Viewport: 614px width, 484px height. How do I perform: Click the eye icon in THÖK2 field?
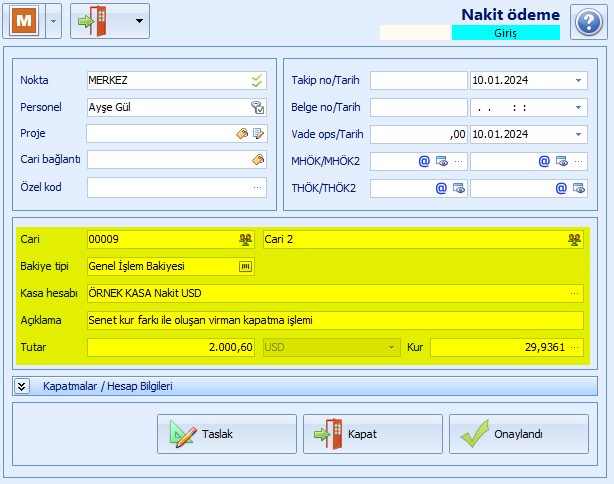[x=579, y=188]
